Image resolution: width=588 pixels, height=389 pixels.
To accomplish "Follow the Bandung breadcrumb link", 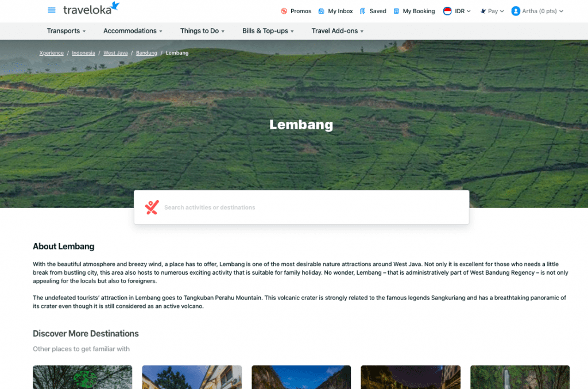I will click(146, 53).
